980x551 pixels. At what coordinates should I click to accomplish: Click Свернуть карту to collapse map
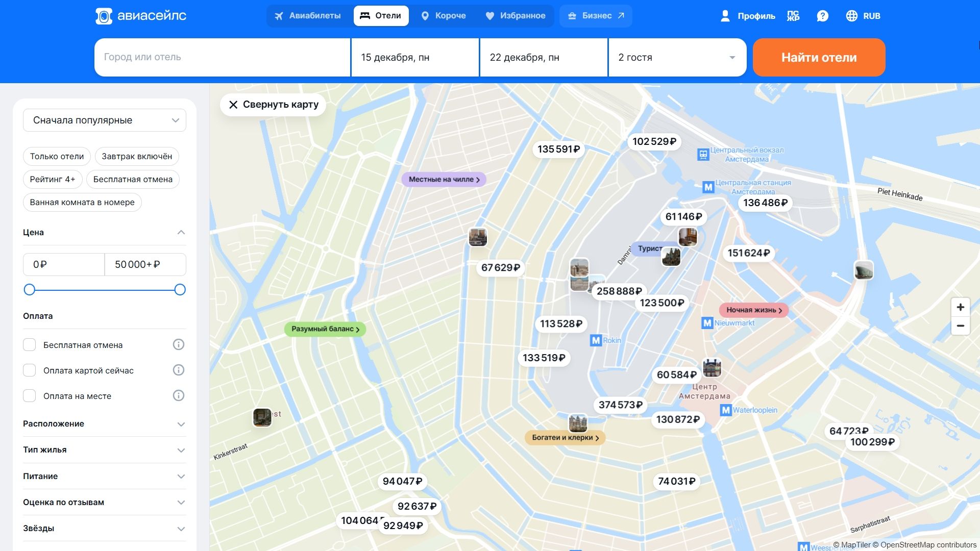[x=273, y=105]
